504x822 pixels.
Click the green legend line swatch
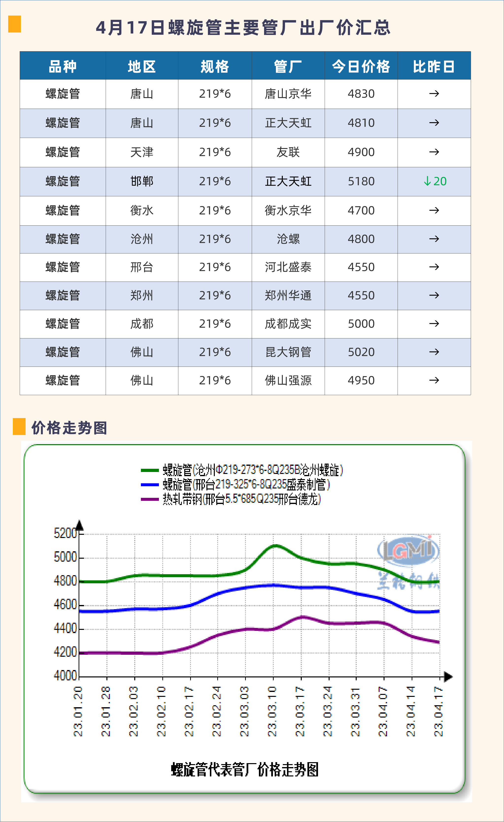click(x=150, y=470)
